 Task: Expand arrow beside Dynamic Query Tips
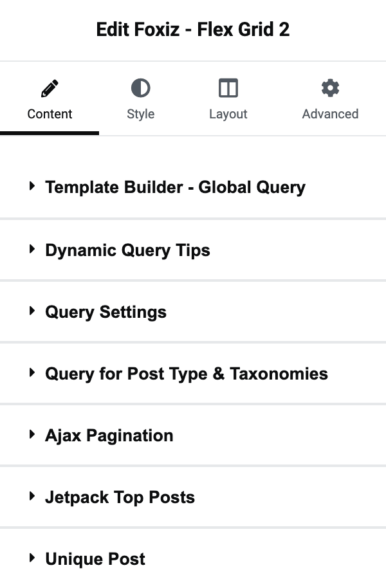[32, 249]
